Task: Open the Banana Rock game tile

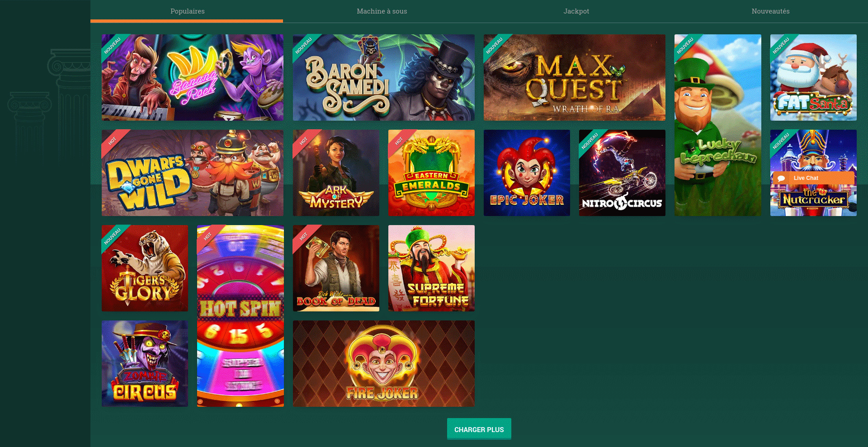Action: pyautogui.click(x=193, y=77)
